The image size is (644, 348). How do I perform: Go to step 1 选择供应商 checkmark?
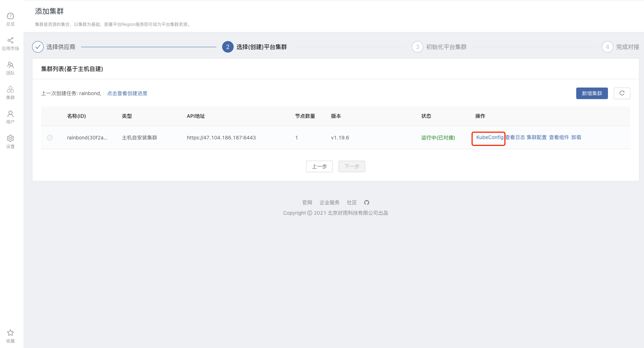[38, 47]
